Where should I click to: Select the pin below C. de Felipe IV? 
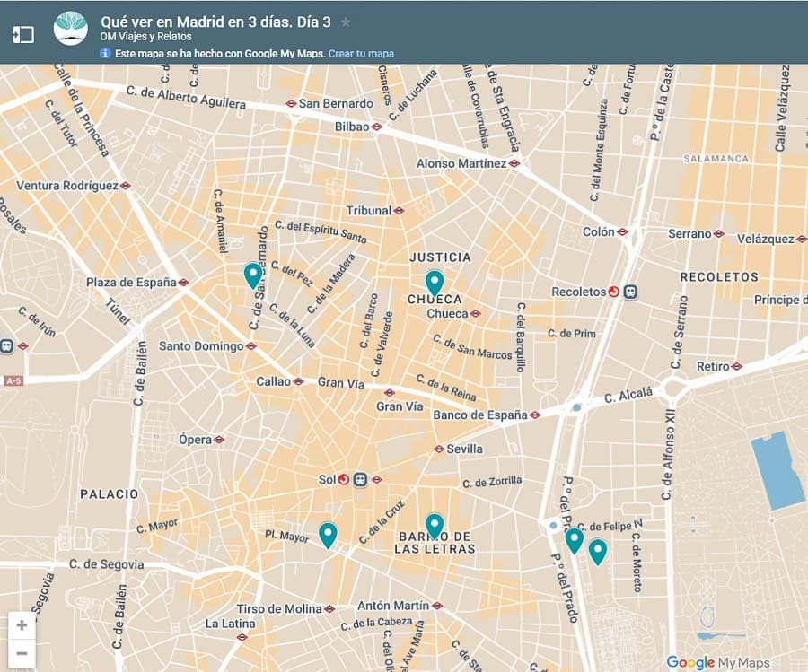[597, 552]
